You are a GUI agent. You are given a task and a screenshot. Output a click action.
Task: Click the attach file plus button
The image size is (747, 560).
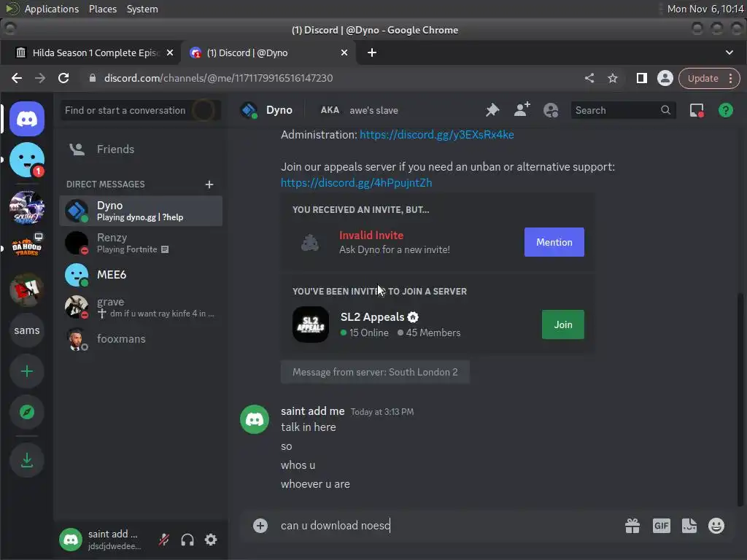click(x=260, y=525)
